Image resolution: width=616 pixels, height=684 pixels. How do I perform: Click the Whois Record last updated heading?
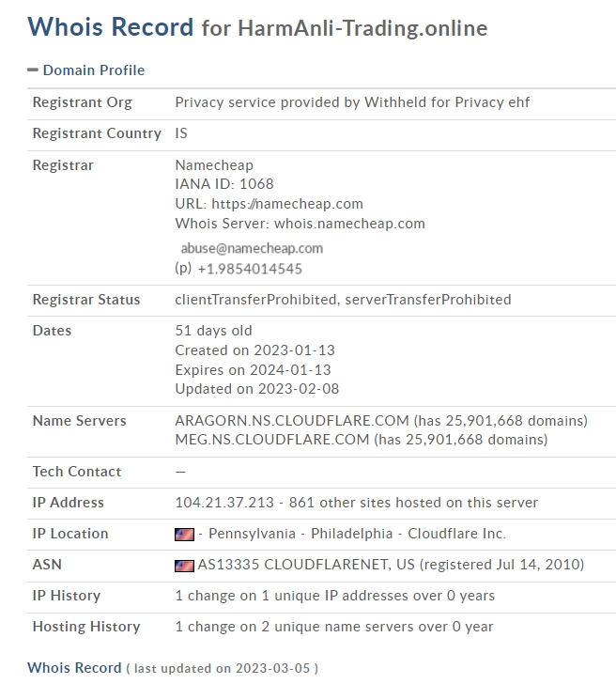pyautogui.click(x=173, y=668)
